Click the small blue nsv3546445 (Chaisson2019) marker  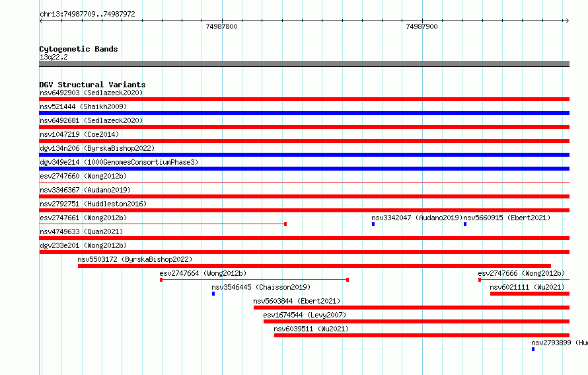click(213, 294)
